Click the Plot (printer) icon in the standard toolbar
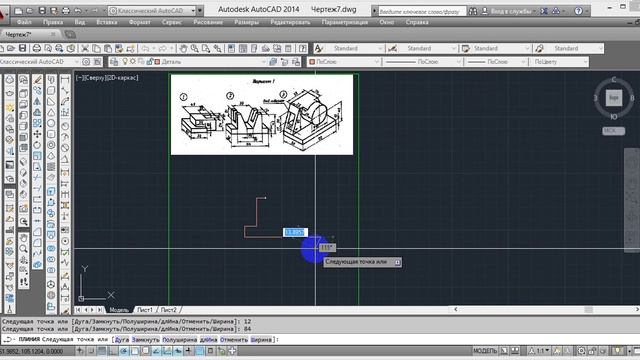The image size is (640, 360). [x=36, y=48]
